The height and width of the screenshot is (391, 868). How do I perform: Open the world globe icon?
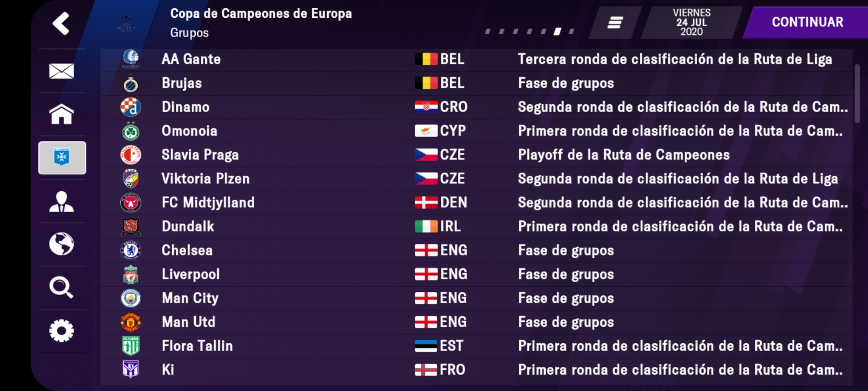click(x=61, y=244)
